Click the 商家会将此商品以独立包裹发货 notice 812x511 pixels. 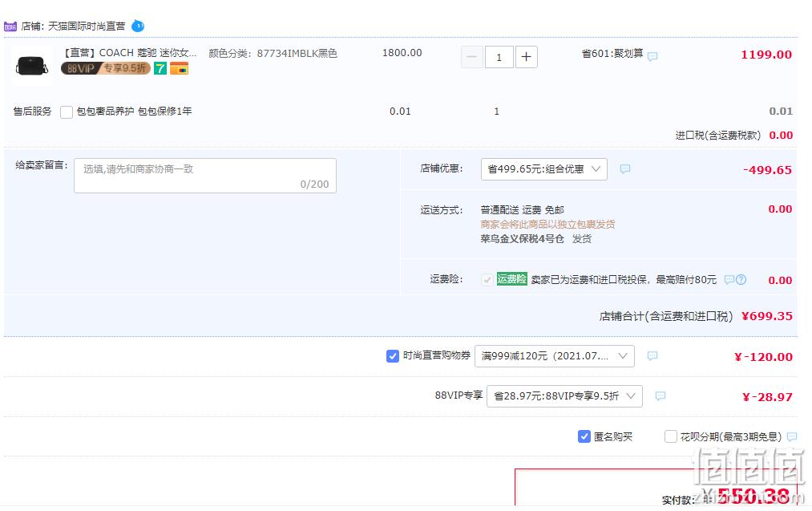point(548,225)
